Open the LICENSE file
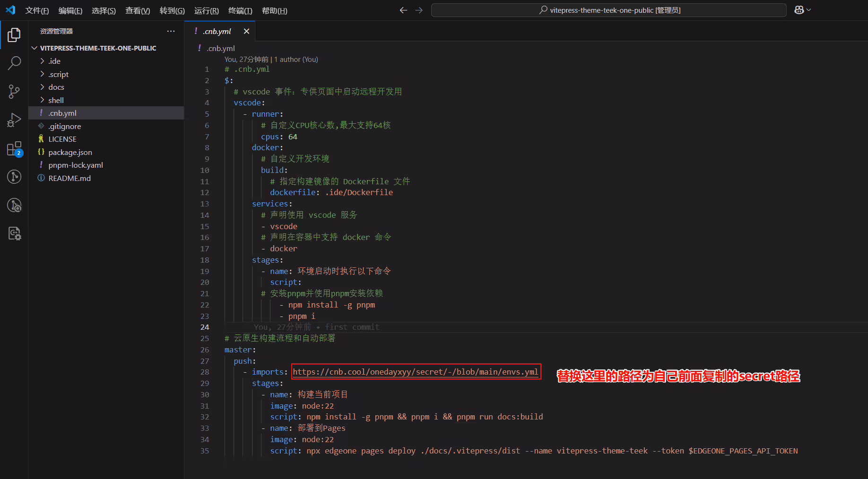The height and width of the screenshot is (479, 868). [x=106, y=139]
